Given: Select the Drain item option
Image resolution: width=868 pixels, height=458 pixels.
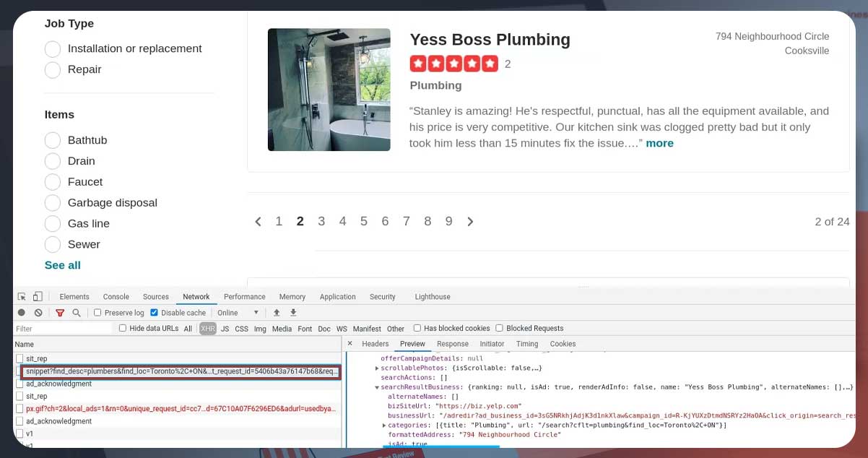Looking at the screenshot, I should (52, 161).
